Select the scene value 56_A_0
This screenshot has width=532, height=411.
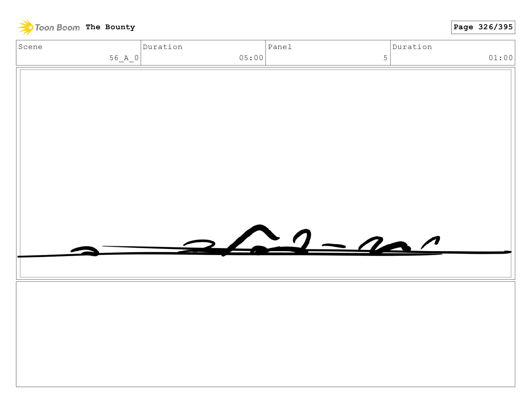click(124, 58)
